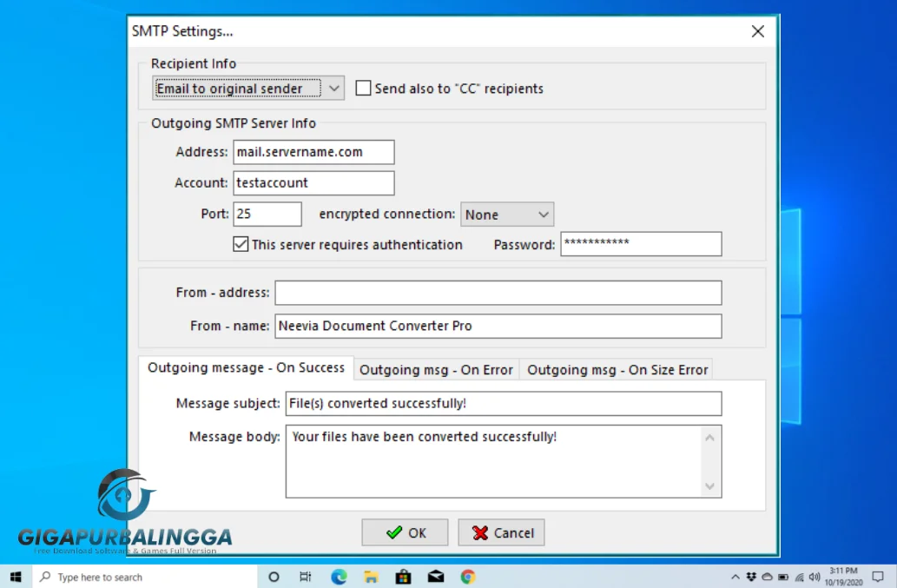Click the message body scroll up arrow
Screen dimensions: 897x588
[710, 438]
